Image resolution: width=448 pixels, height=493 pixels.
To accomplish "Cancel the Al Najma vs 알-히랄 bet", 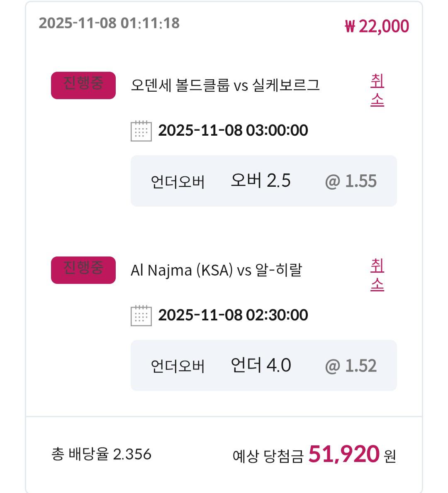I will [x=377, y=275].
